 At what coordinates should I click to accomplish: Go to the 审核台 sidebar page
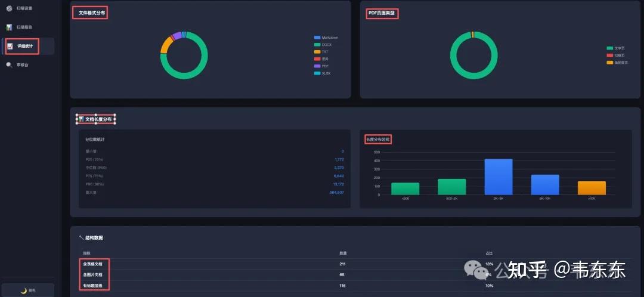(23, 64)
